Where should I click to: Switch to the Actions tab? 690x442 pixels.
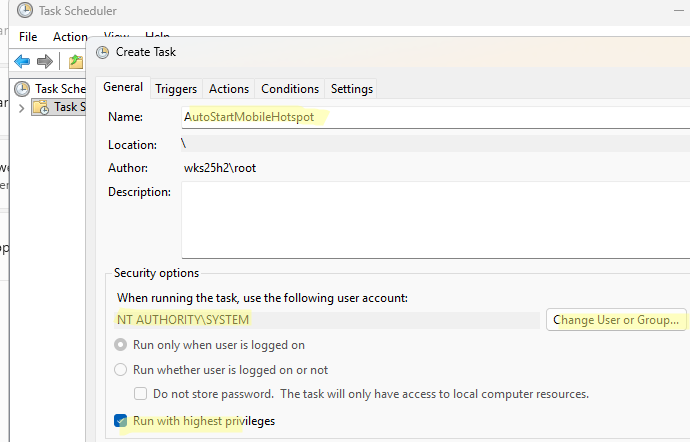point(229,89)
